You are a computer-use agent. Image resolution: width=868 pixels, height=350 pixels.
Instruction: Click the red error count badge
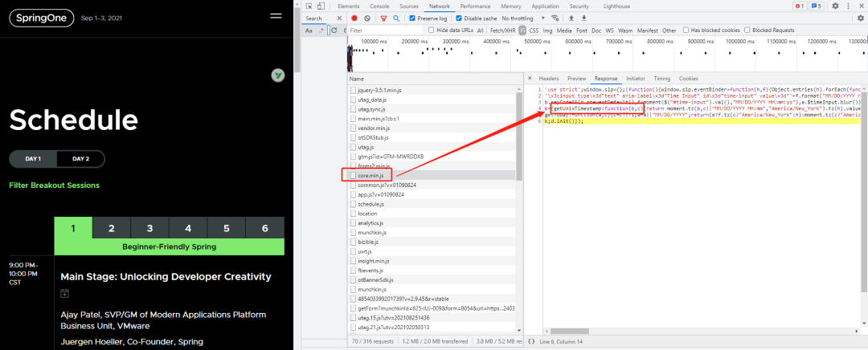(800, 6)
